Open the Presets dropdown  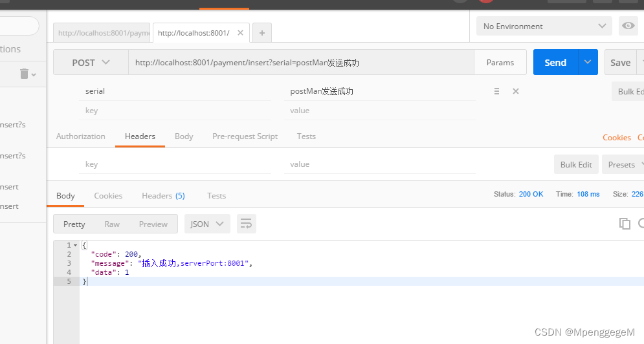pos(625,165)
